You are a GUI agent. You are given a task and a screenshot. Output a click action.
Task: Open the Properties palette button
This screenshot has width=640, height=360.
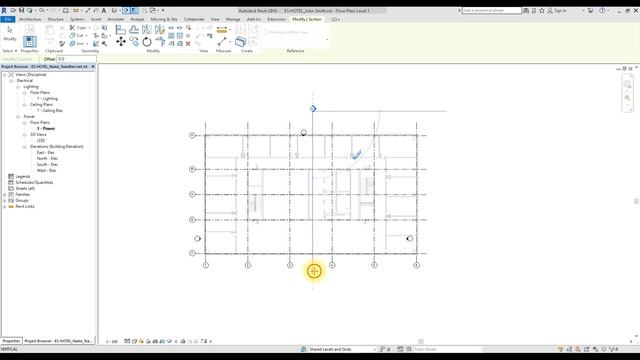29,42
